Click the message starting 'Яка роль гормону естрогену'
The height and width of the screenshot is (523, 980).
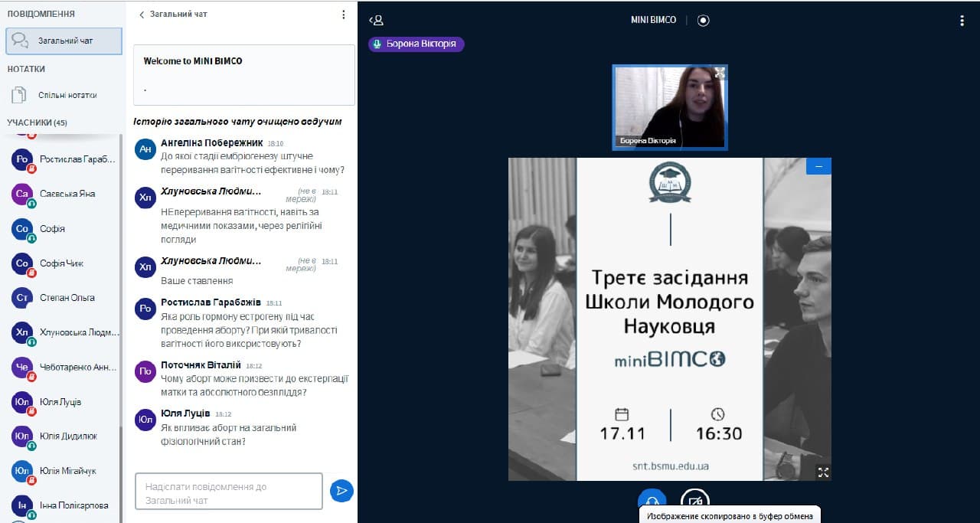[249, 330]
